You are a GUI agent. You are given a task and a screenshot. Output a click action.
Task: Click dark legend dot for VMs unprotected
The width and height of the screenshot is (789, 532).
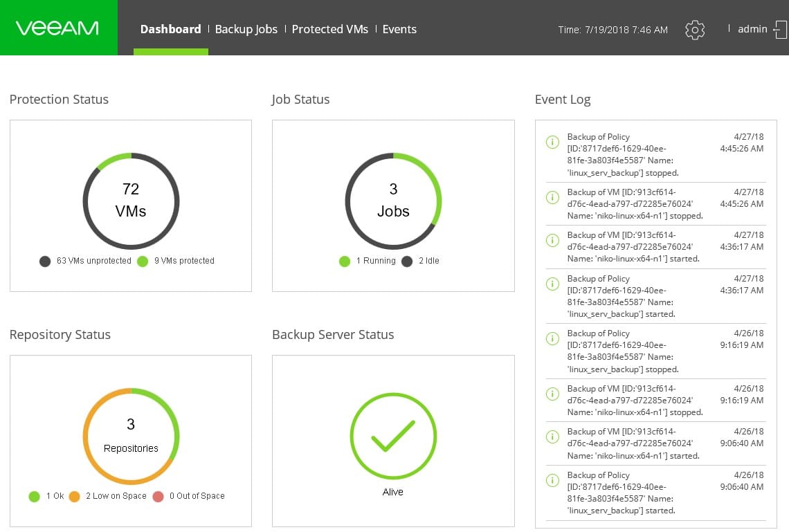pos(45,262)
